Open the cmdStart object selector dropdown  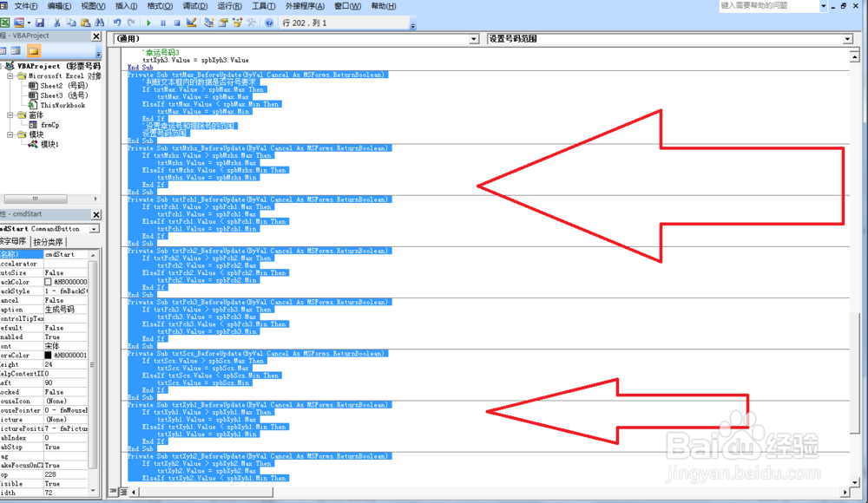tap(94, 229)
